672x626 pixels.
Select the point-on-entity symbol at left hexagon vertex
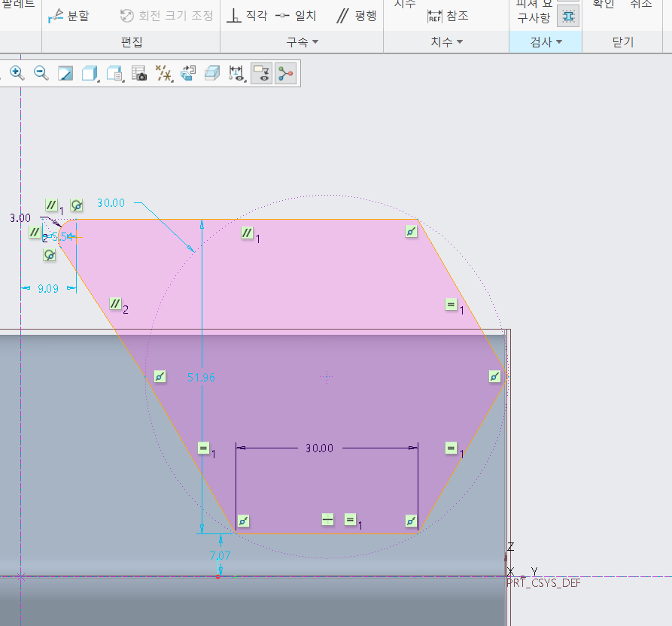pos(160,377)
